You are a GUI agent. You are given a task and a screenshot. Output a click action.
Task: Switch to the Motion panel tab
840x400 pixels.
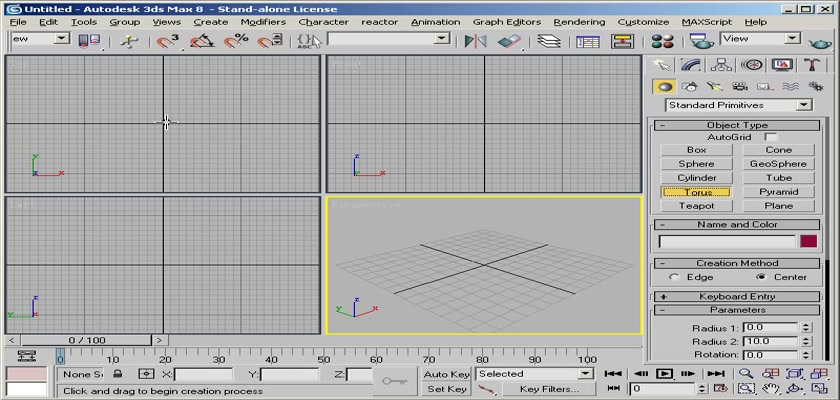click(x=751, y=65)
